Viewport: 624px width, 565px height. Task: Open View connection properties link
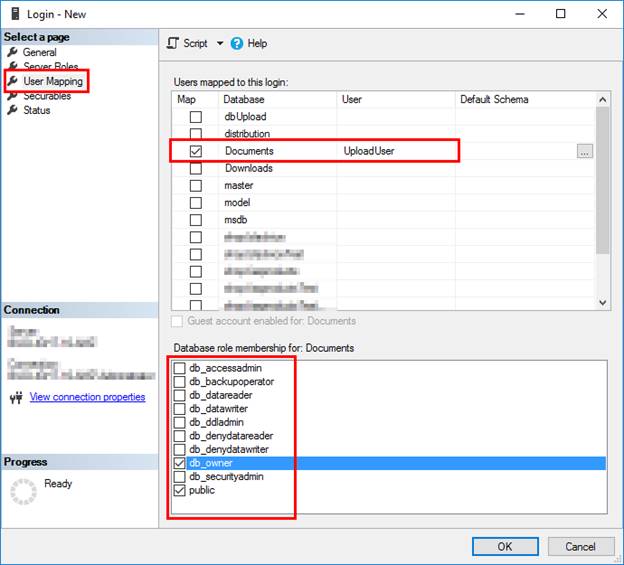point(87,397)
